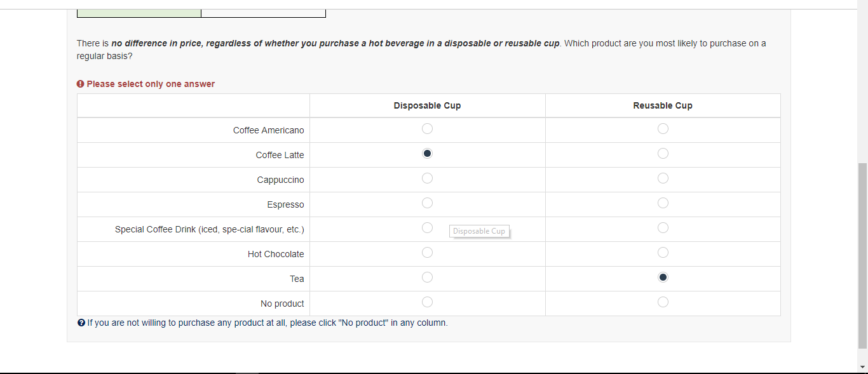Select Disposable Cup for Espresso
Viewport: 868px width, 374px height.
coord(427,203)
